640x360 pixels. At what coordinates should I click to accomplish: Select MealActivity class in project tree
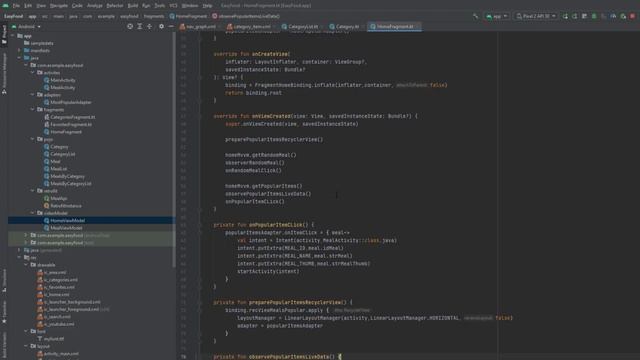pos(60,87)
